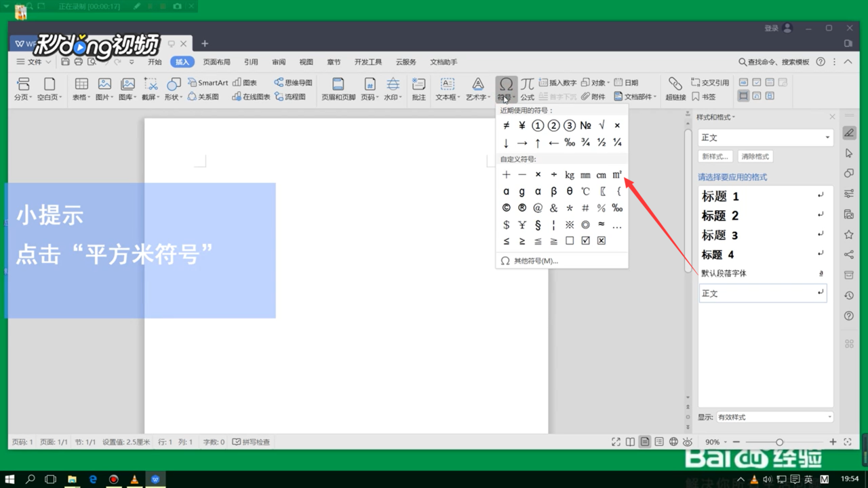Click the 书签 bookmark icon
The width and height of the screenshot is (868, 488).
[703, 97]
